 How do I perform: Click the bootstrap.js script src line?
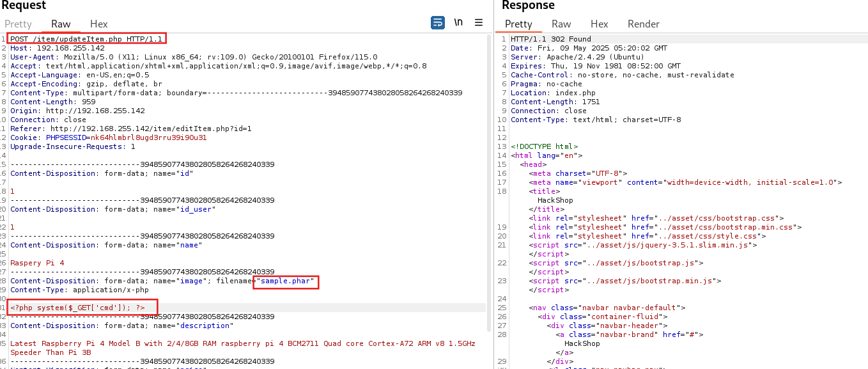(616, 263)
